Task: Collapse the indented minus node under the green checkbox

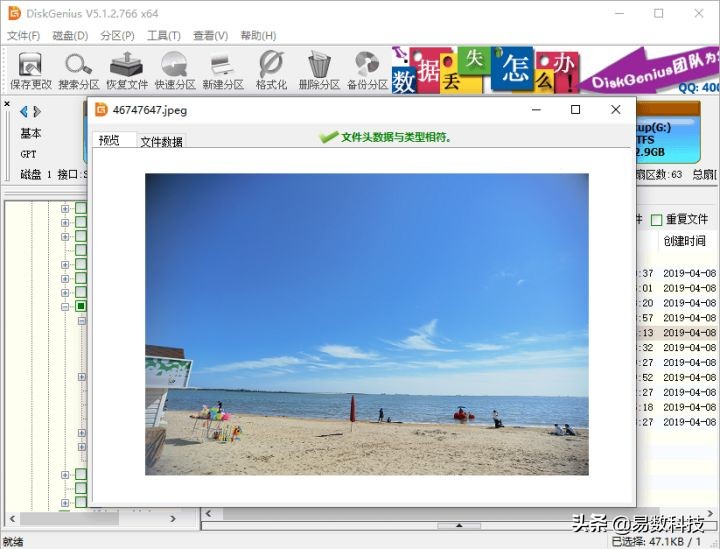Action: (82, 321)
